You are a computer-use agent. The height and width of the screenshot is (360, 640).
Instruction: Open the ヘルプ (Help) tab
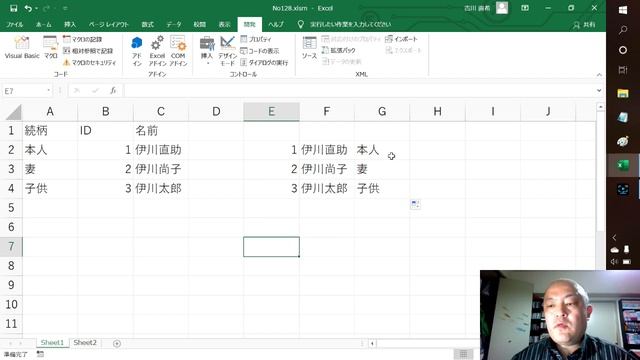click(x=276, y=24)
